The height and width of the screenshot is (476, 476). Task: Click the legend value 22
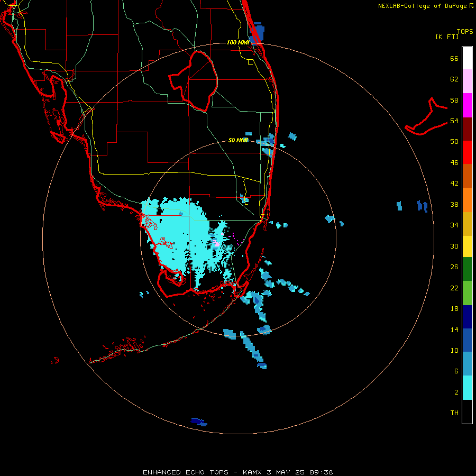[454, 288]
